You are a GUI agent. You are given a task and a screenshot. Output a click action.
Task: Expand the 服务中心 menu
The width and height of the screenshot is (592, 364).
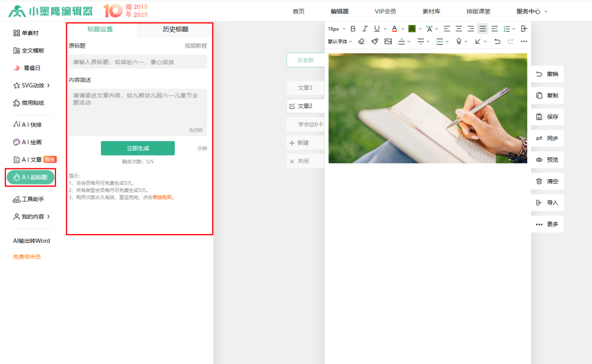pos(531,11)
